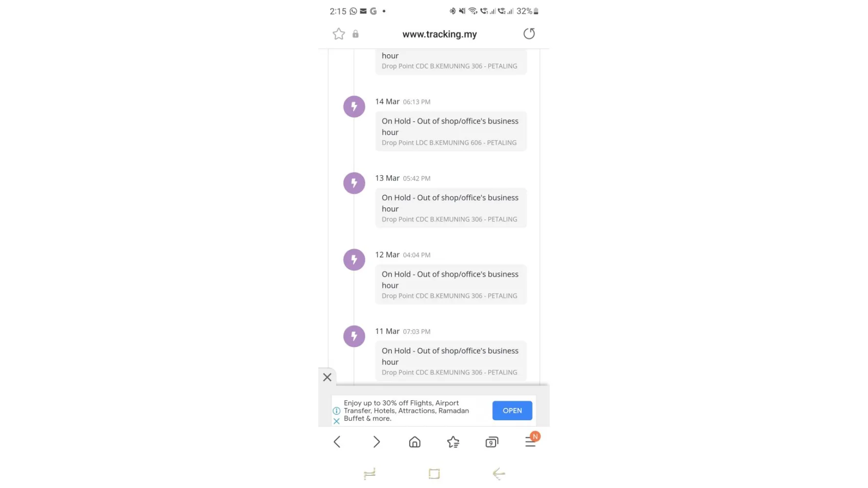The height and width of the screenshot is (488, 868).
Task: Tap the www.tracking.my address field
Action: (x=439, y=34)
